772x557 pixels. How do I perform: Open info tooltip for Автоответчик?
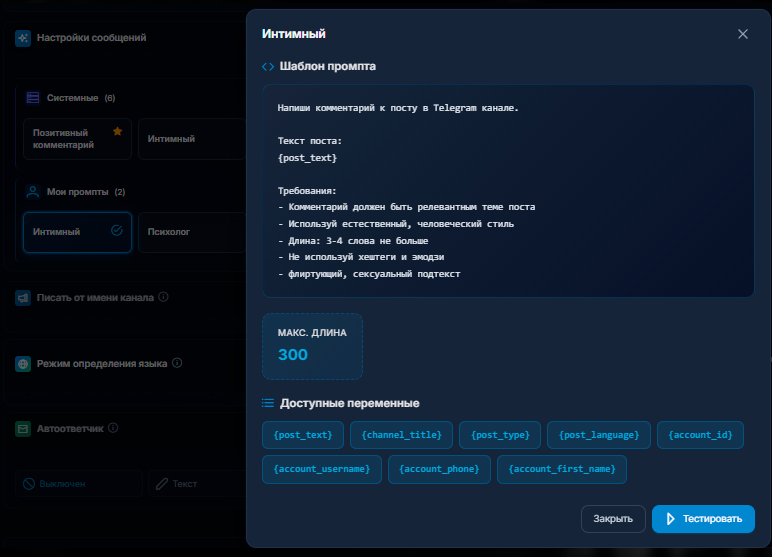point(113,428)
